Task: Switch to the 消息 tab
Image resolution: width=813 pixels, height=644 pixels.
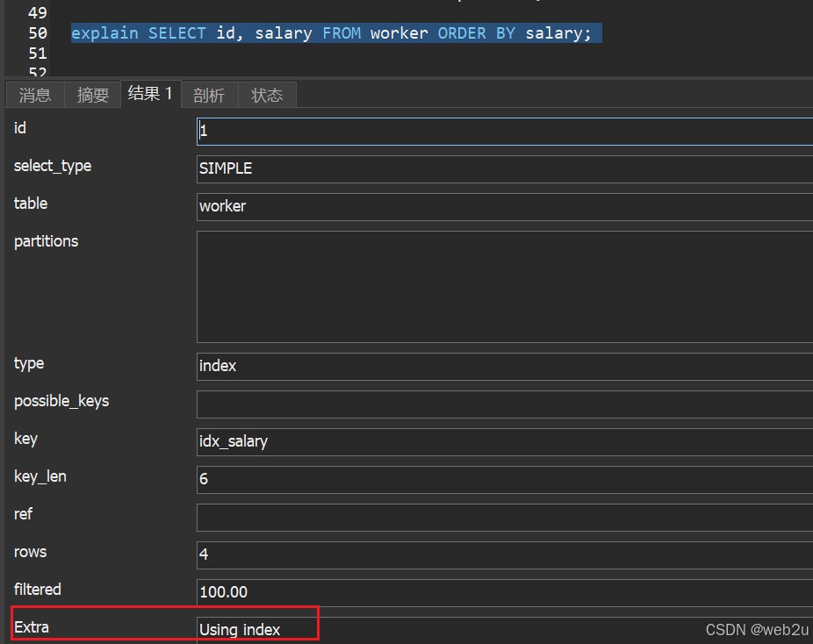Action: point(35,95)
